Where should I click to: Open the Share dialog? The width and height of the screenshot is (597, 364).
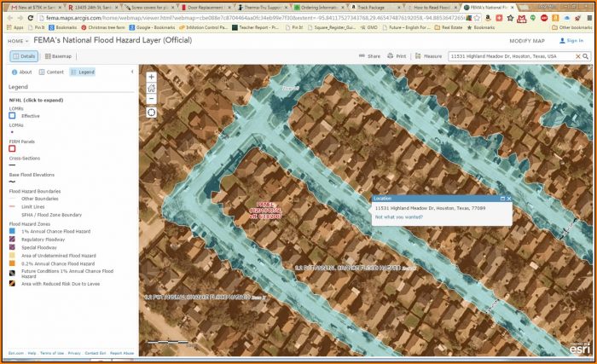[x=370, y=56]
